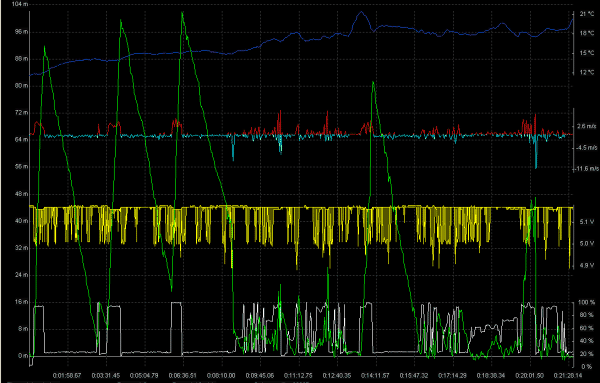Select the 0 % throttle axis label

click(587, 367)
